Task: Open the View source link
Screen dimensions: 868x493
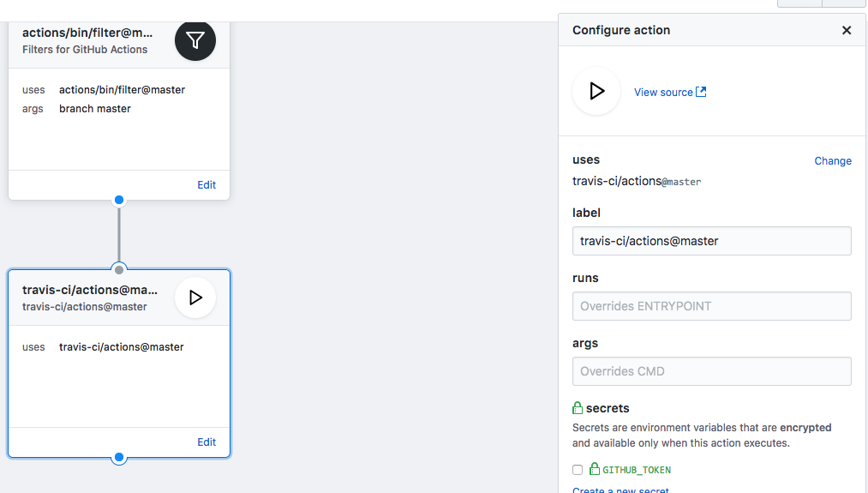Action: pos(663,92)
